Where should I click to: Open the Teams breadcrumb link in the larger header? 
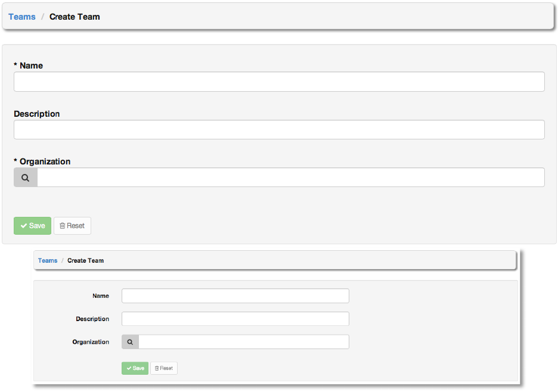[x=22, y=17]
